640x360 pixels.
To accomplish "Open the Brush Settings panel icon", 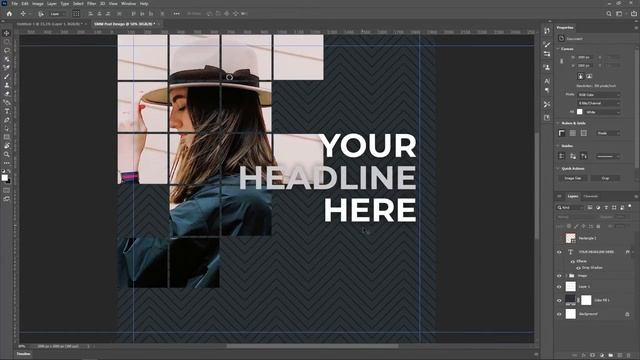I will [547, 44].
